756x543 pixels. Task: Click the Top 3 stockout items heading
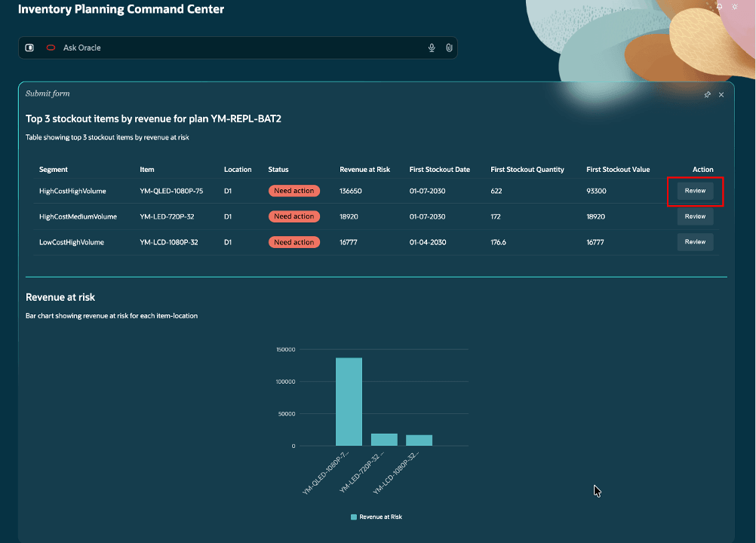pyautogui.click(x=153, y=119)
